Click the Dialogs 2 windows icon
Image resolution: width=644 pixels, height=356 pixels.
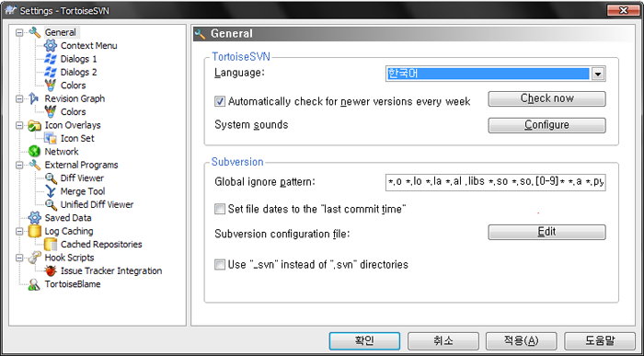51,72
